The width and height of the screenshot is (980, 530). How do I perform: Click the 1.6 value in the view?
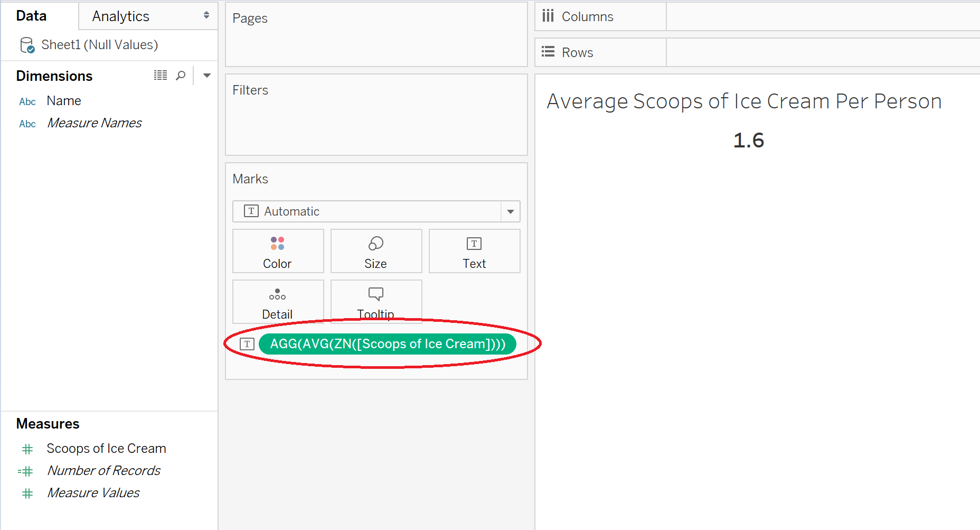click(748, 141)
